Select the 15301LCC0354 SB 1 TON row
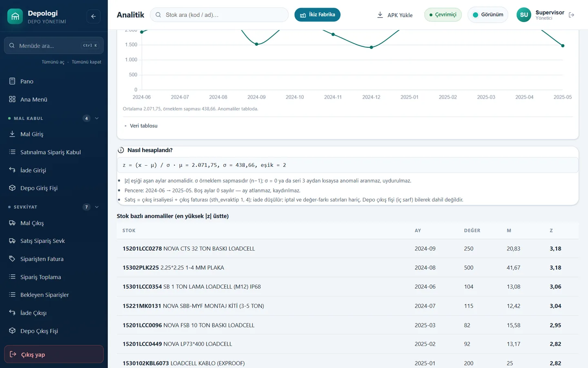 pyautogui.click(x=347, y=287)
